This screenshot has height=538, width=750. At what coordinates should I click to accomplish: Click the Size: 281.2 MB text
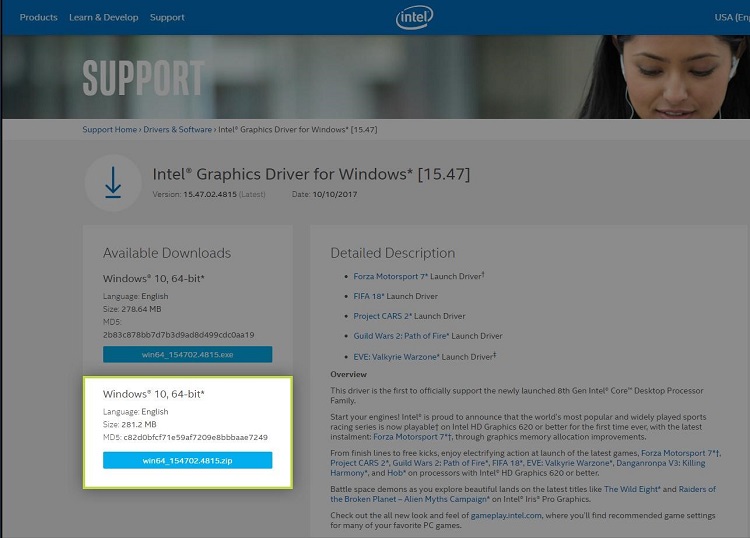click(x=130, y=424)
